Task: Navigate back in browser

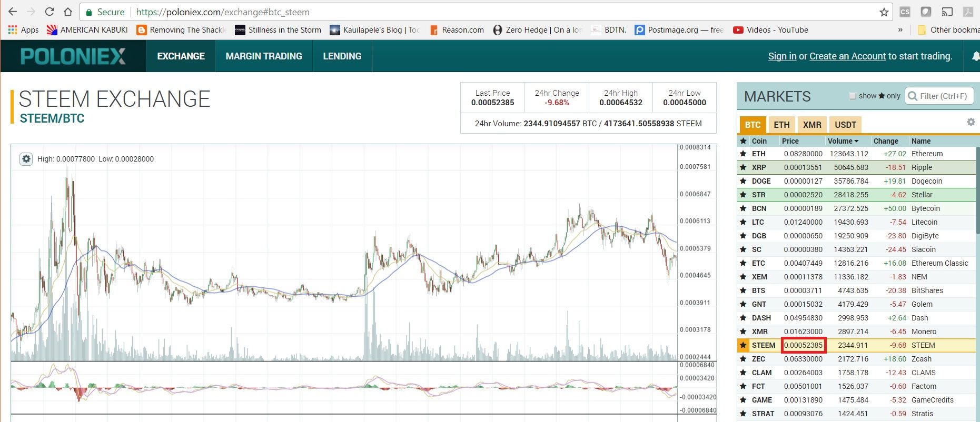Action: (x=13, y=12)
